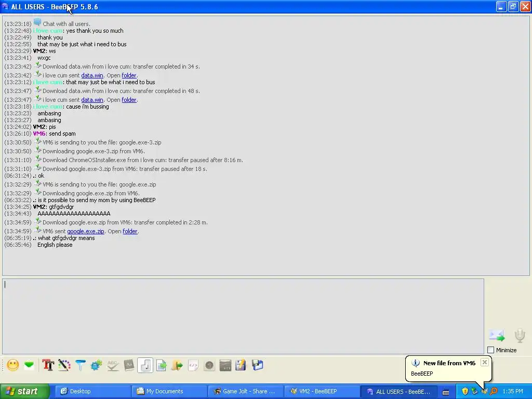Click inside the message input box

coord(243,316)
